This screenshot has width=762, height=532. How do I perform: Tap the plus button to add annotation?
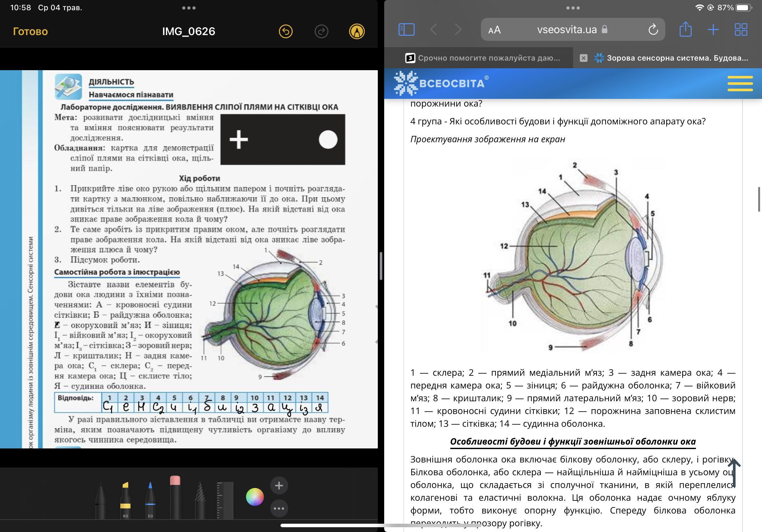279,485
